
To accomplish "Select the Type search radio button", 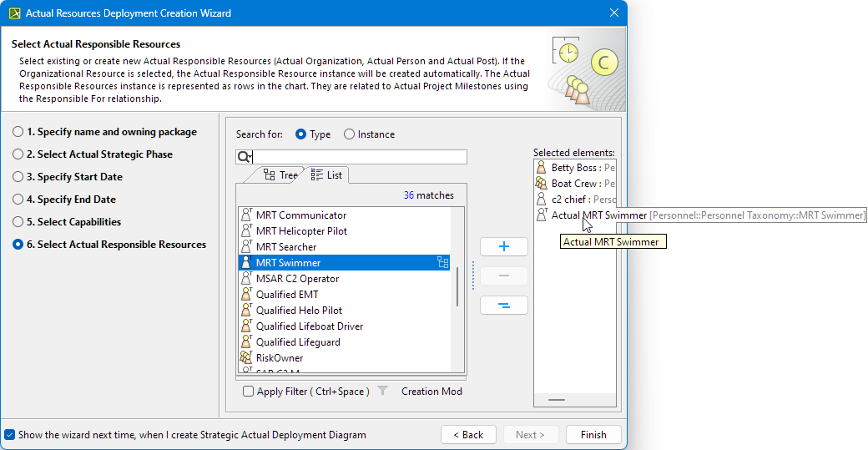I will (x=300, y=134).
